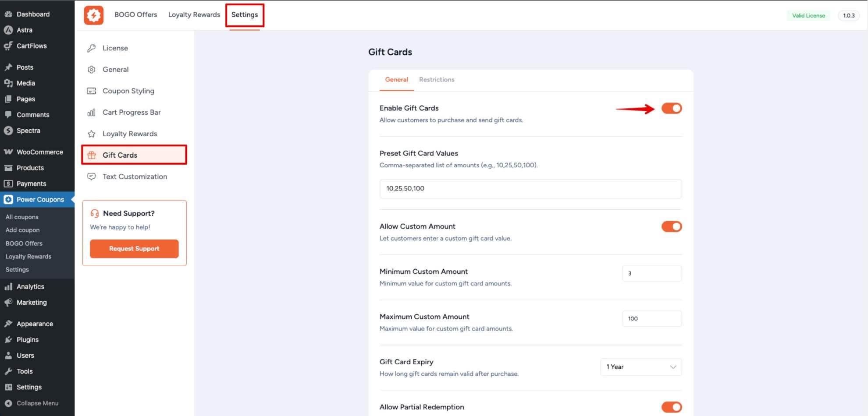
Task: Turn off Allow Partial Redemption
Action: 671,407
